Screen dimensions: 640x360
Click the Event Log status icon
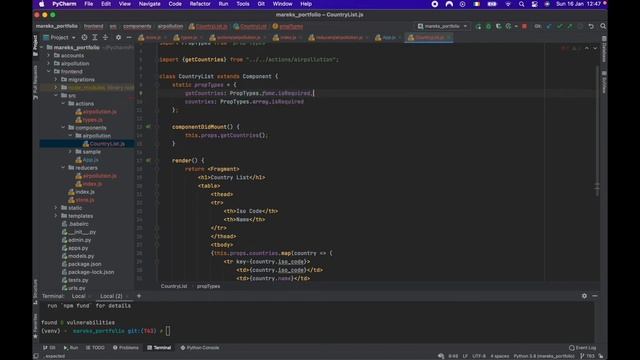[582, 348]
